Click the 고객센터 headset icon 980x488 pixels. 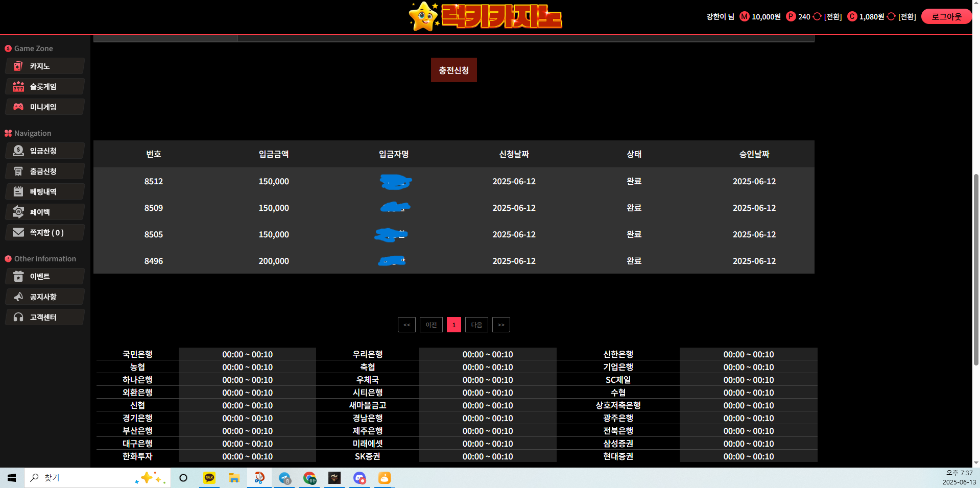tap(18, 317)
